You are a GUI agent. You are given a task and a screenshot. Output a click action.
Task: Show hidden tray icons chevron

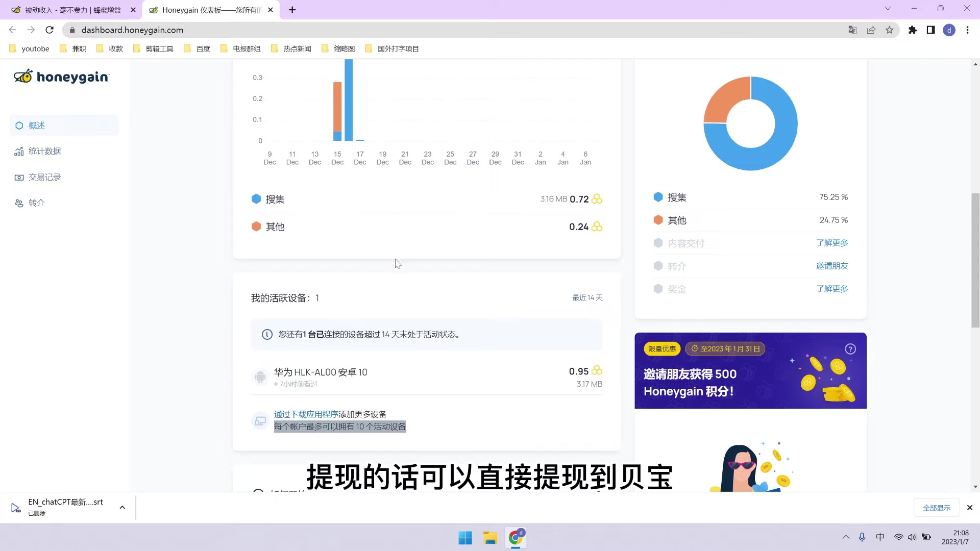[846, 537]
